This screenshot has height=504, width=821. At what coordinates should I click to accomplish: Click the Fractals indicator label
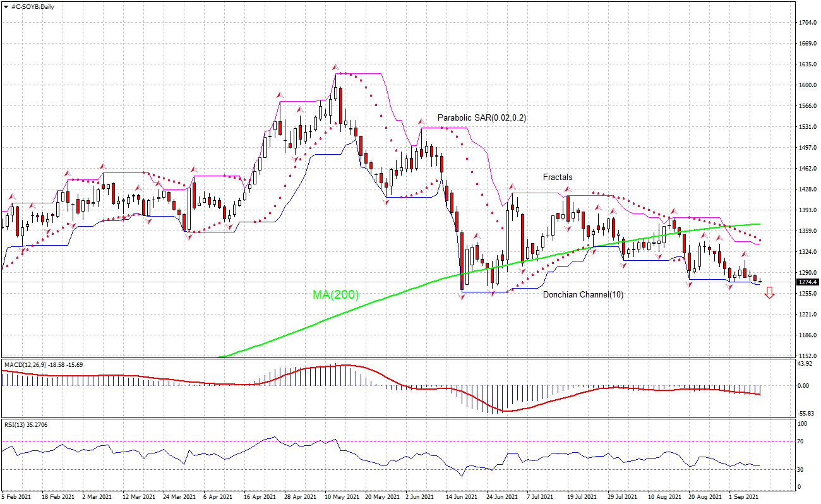pyautogui.click(x=558, y=177)
